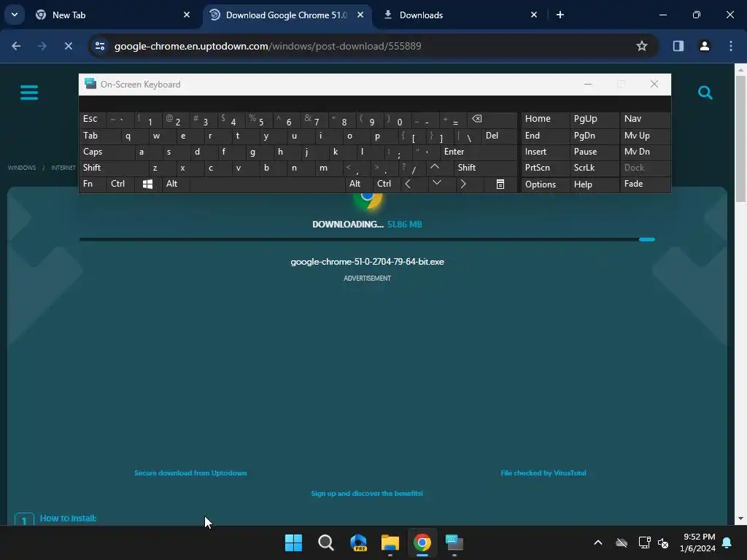
Task: Click the On-Screen Keyboard taskbar icon
Action: (454, 542)
